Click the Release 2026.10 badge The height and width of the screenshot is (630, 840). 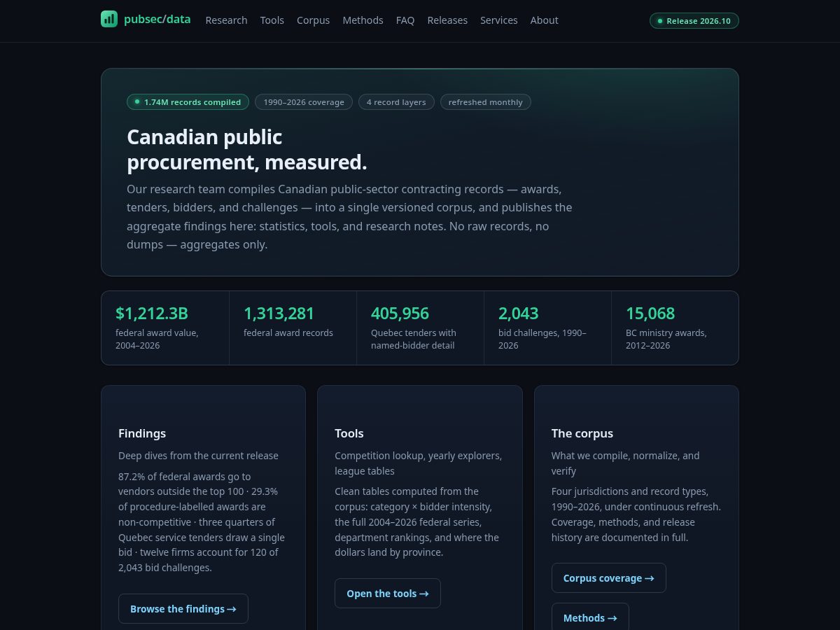point(694,21)
